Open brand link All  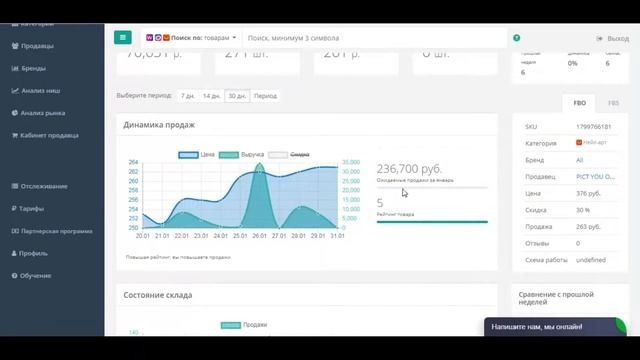click(x=580, y=160)
